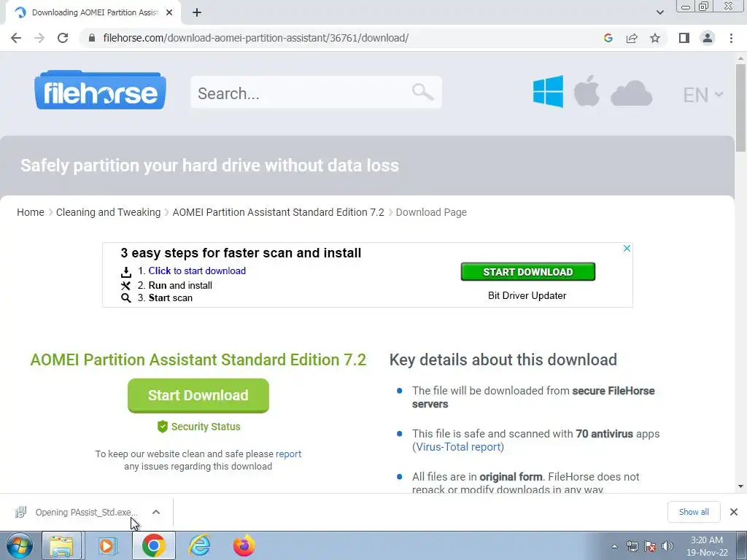Open AOMEI Partition Assistant Standard Edition 7.2 breadcrumb
Screen dimensions: 747x560
[x=278, y=212]
